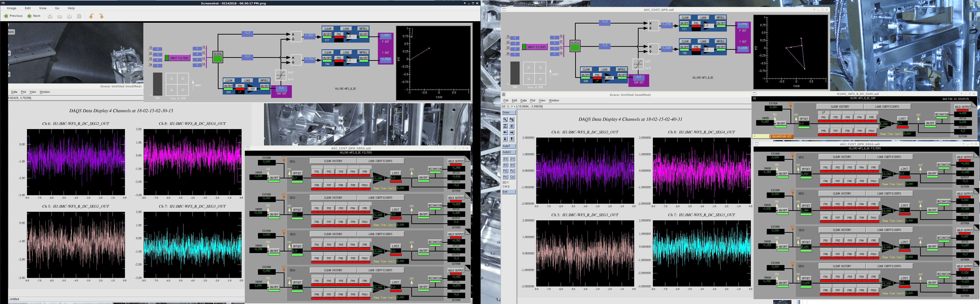
Task: Toggle HOLD OUTPUT in the DC_SUM panel
Action: [x=962, y=107]
